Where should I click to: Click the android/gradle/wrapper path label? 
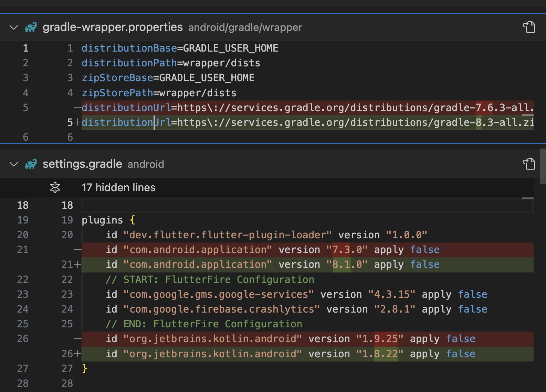245,27
